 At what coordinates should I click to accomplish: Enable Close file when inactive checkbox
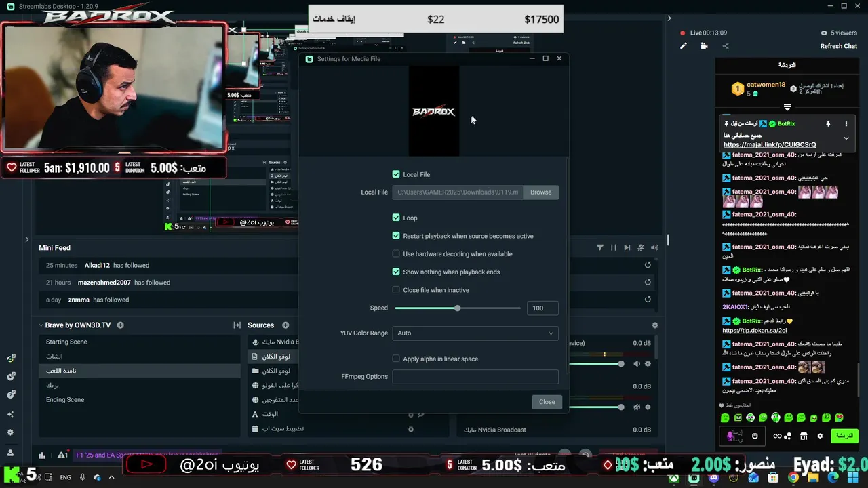pos(396,290)
